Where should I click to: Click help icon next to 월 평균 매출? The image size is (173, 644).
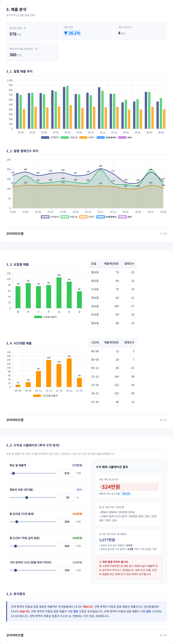pos(25,28)
